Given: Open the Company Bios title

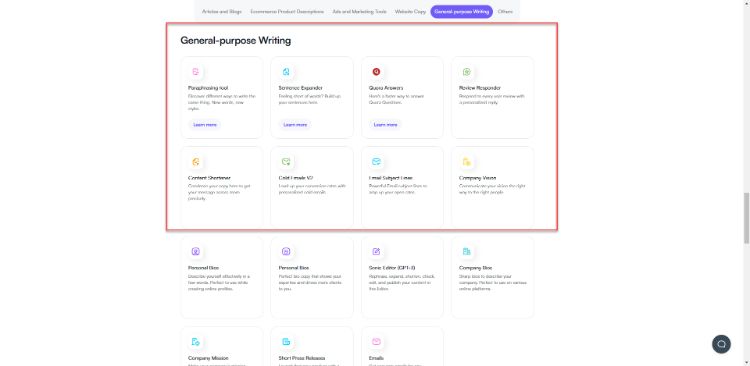Looking at the screenshot, I should [475, 268].
